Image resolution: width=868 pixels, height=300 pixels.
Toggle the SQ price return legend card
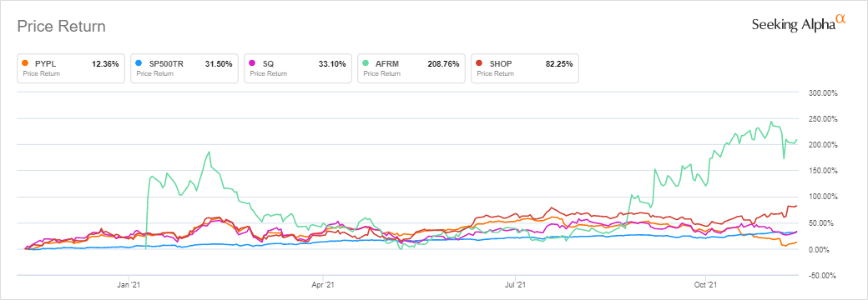pos(298,68)
